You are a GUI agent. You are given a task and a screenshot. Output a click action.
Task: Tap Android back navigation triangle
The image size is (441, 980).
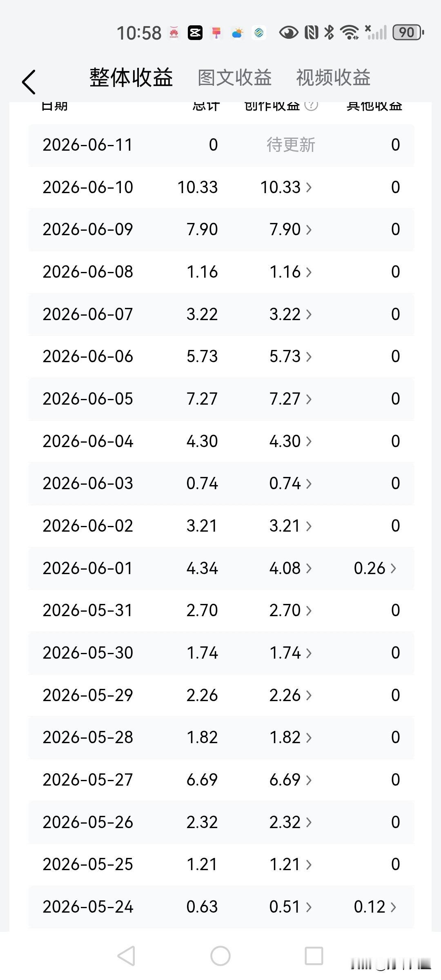click(x=126, y=956)
